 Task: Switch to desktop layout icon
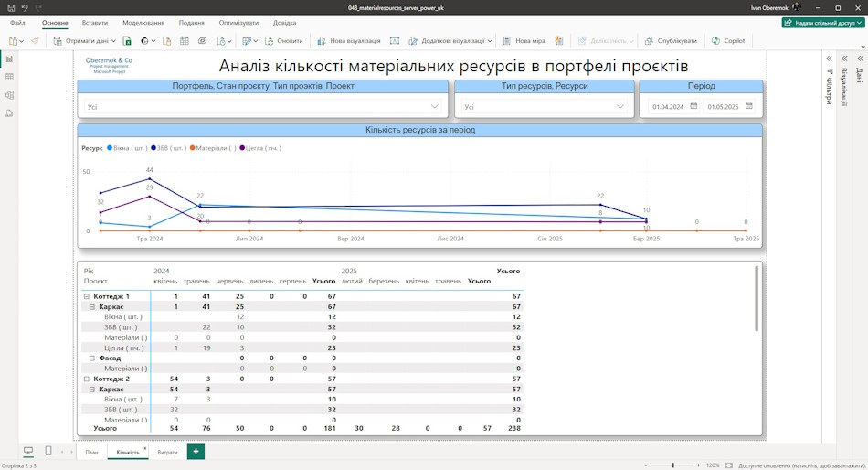coord(28,451)
